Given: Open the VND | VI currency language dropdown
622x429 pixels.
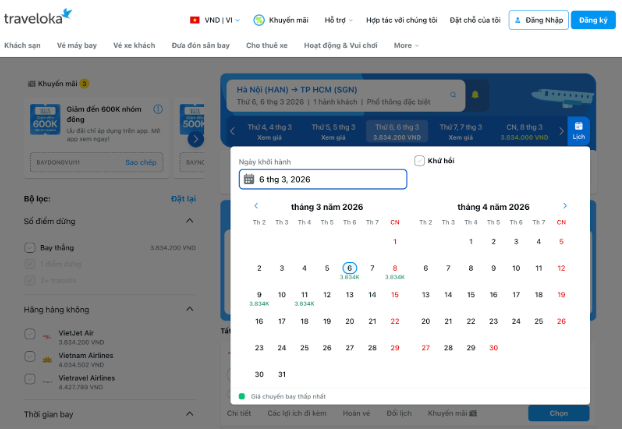Looking at the screenshot, I should click(214, 19).
